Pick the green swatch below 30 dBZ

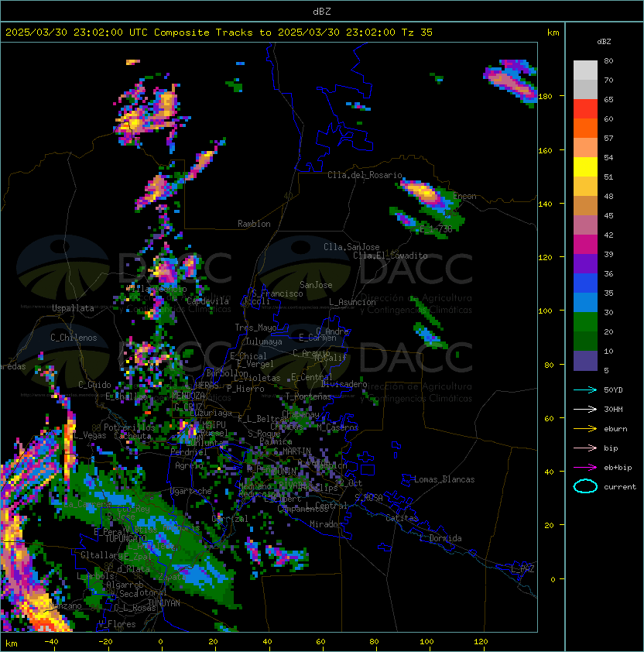coord(585,322)
